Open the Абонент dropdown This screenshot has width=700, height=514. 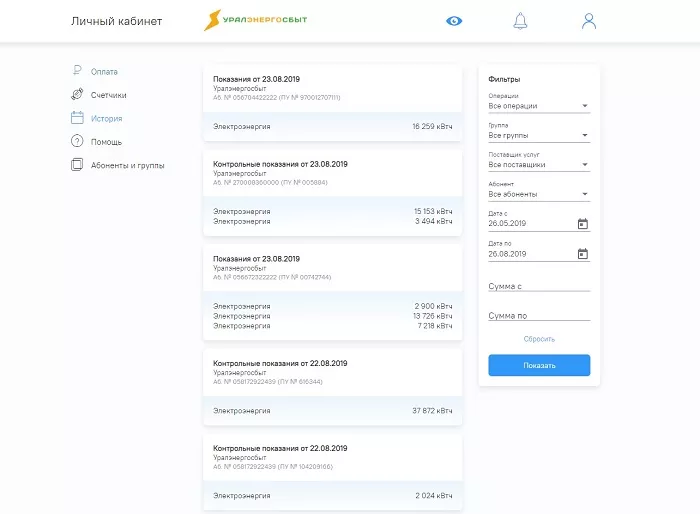pyautogui.click(x=538, y=194)
